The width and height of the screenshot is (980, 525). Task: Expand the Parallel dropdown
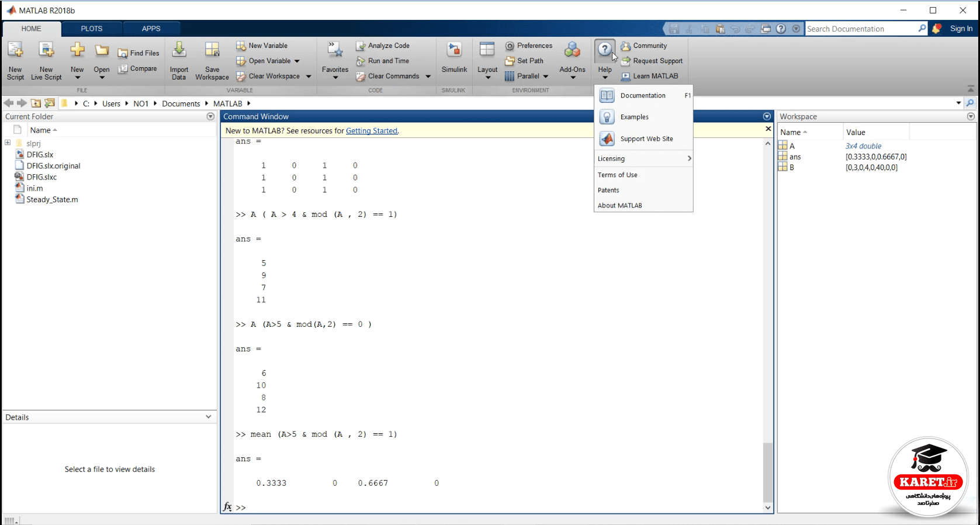pyautogui.click(x=546, y=76)
